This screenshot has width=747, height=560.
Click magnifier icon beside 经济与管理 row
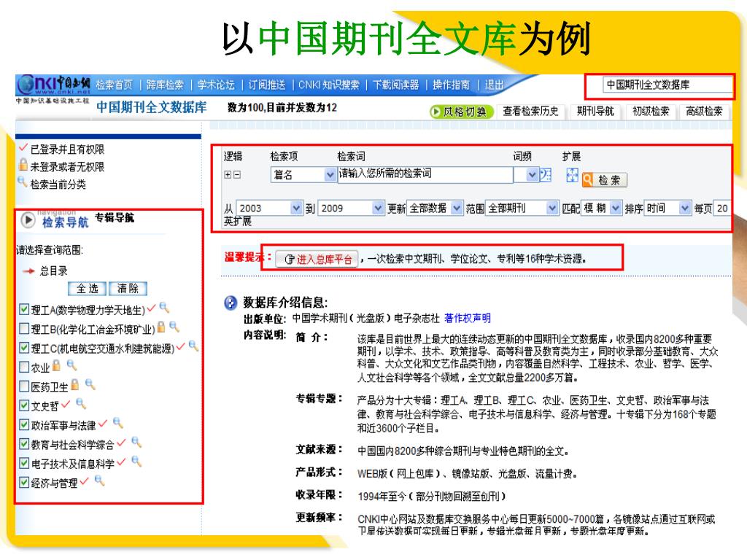(x=99, y=481)
